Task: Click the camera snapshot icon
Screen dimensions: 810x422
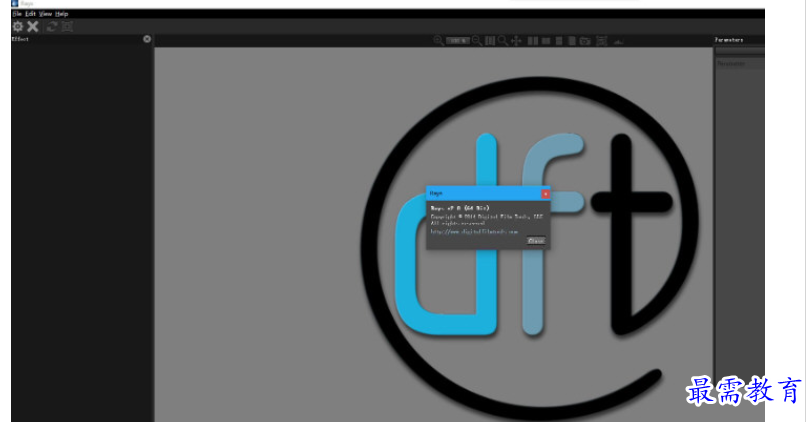Action: (x=585, y=40)
